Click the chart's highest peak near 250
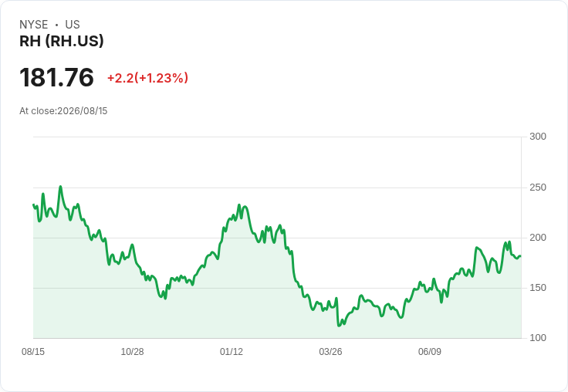 click(60, 187)
